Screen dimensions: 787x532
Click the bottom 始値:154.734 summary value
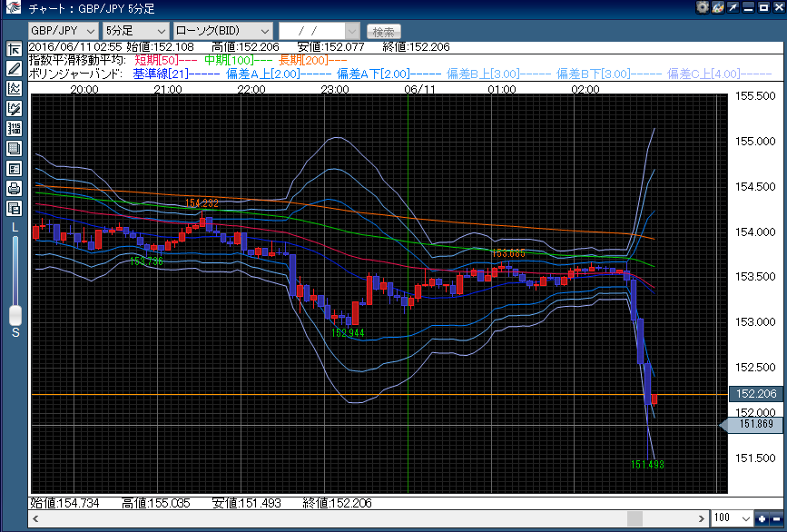point(64,503)
